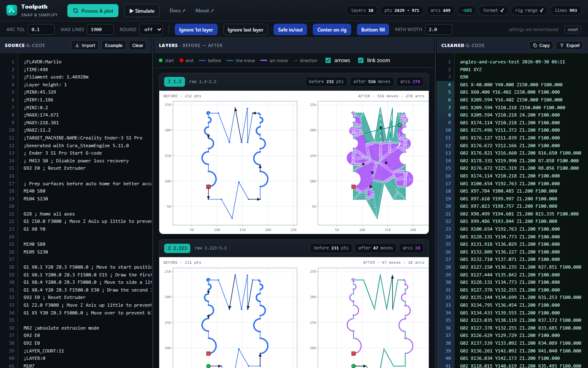Open the Docs link
588x368 pixels.
coord(177,11)
